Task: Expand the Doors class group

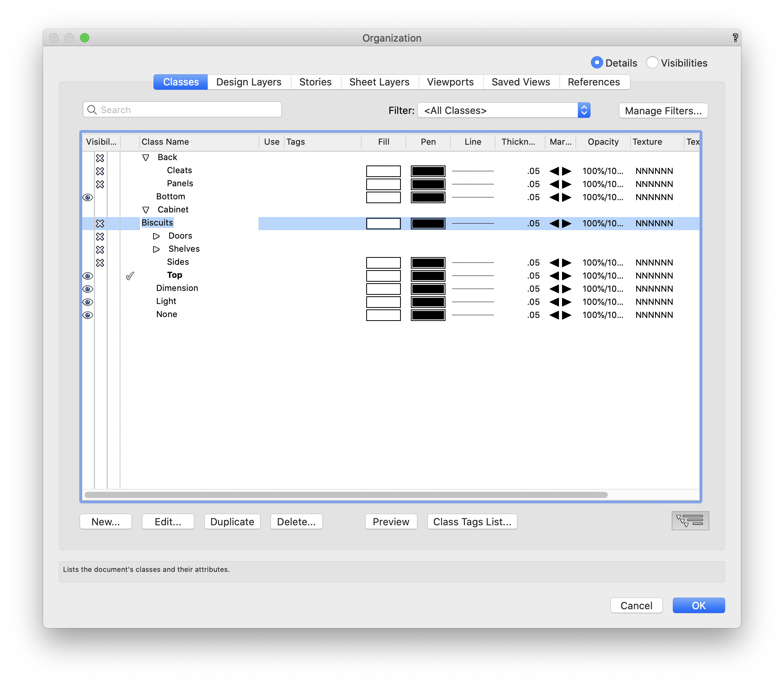Action: 156,236
